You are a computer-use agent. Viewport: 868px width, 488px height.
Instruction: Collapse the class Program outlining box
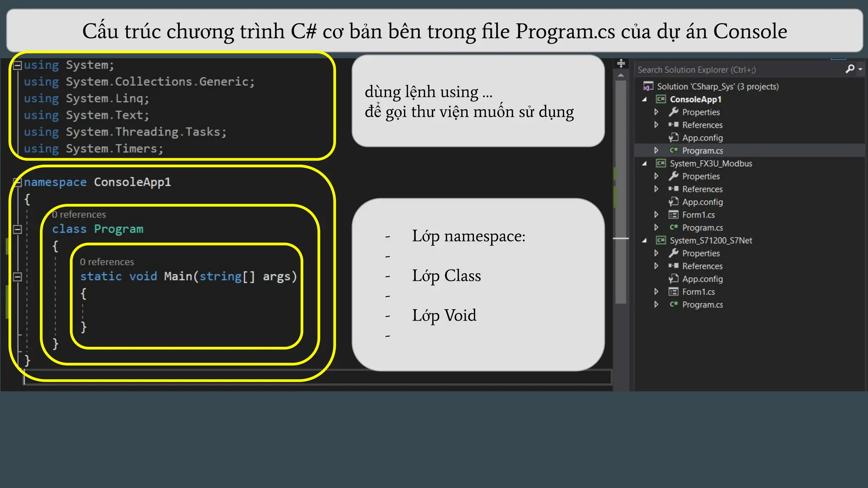(17, 229)
